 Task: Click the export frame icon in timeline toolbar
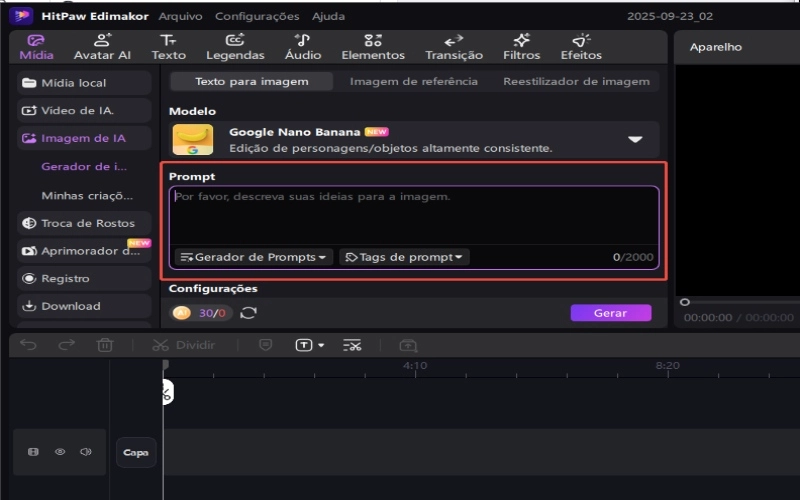tap(408, 345)
